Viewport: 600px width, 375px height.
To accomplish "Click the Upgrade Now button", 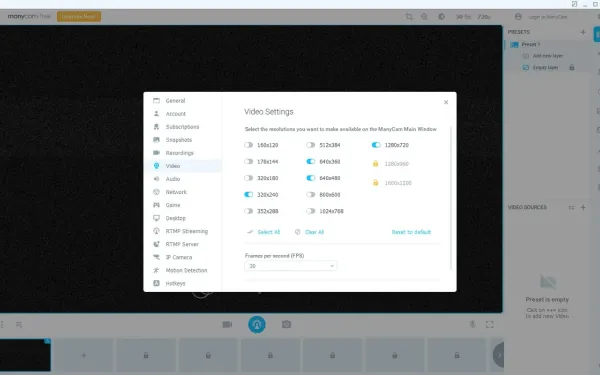I will [x=79, y=16].
